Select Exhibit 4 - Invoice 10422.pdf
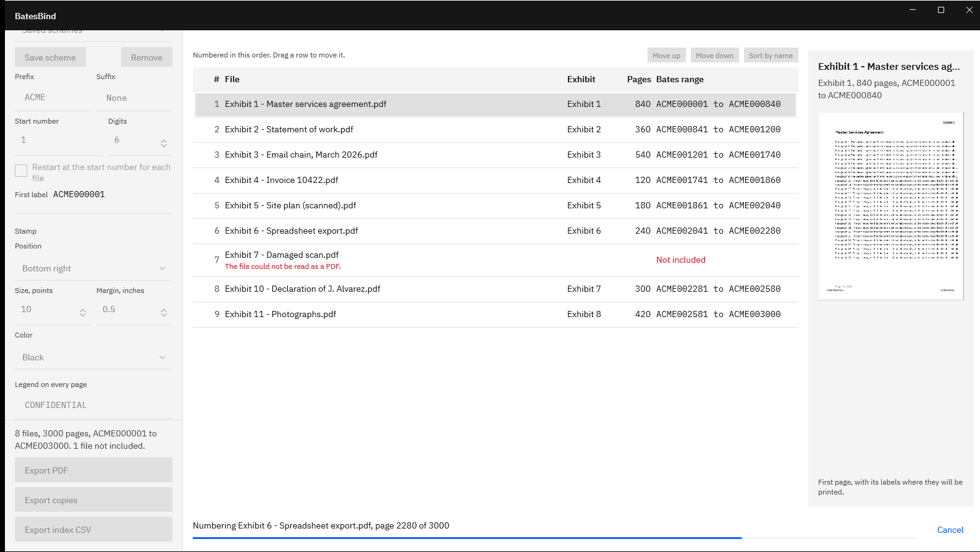The width and height of the screenshot is (980, 552). tap(496, 180)
